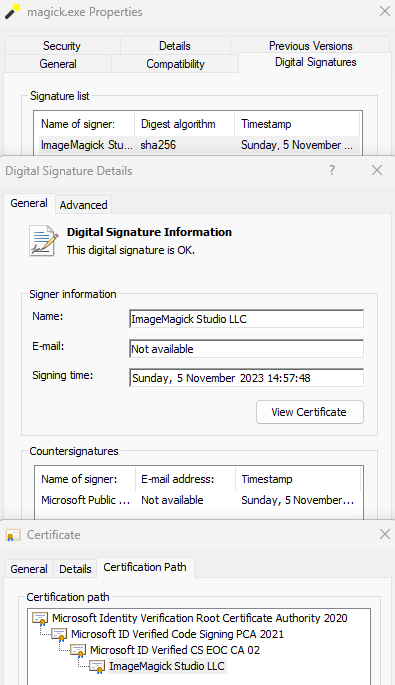Click the 'Sunday, 5 November...' countersignature timestamp
395x685 pixels.
point(298,500)
